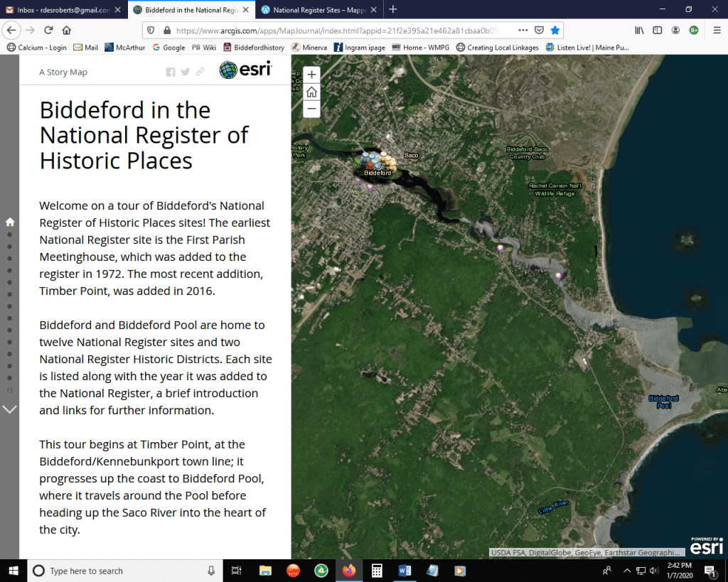Open the Word app from taskbar
The height and width of the screenshot is (582, 728).
pos(405,571)
